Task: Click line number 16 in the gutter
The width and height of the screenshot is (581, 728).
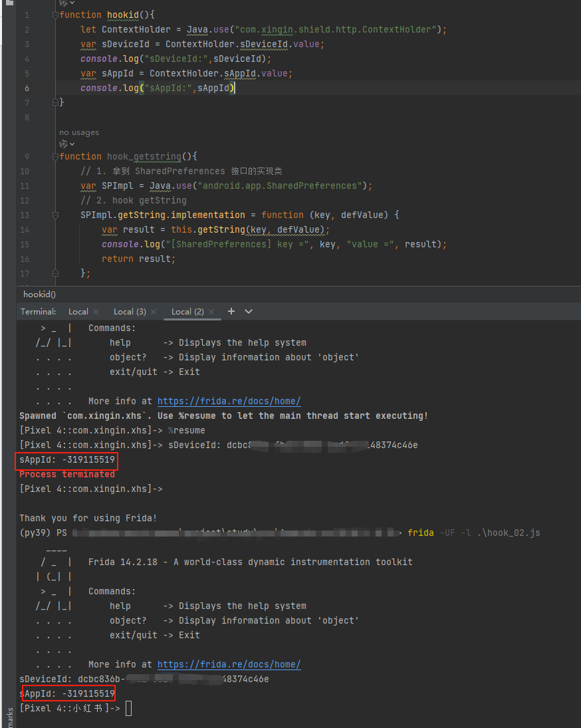Action: point(25,259)
